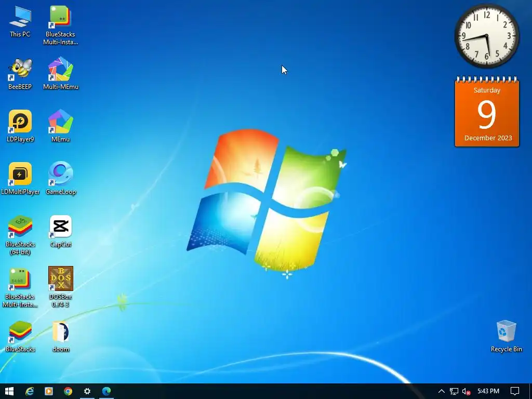This screenshot has width=532, height=399.
Task: Select the GameLoop desktop shortcut
Action: tap(60, 179)
